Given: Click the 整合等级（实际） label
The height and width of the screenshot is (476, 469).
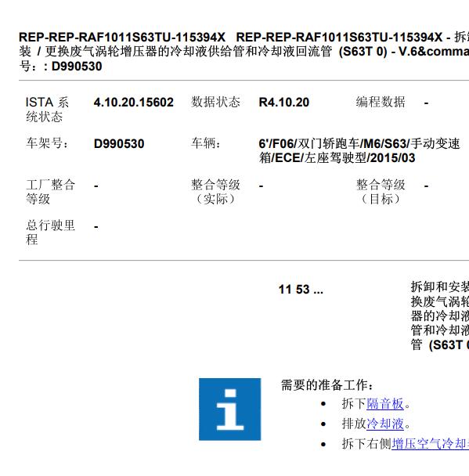Looking at the screenshot, I should point(215,192).
